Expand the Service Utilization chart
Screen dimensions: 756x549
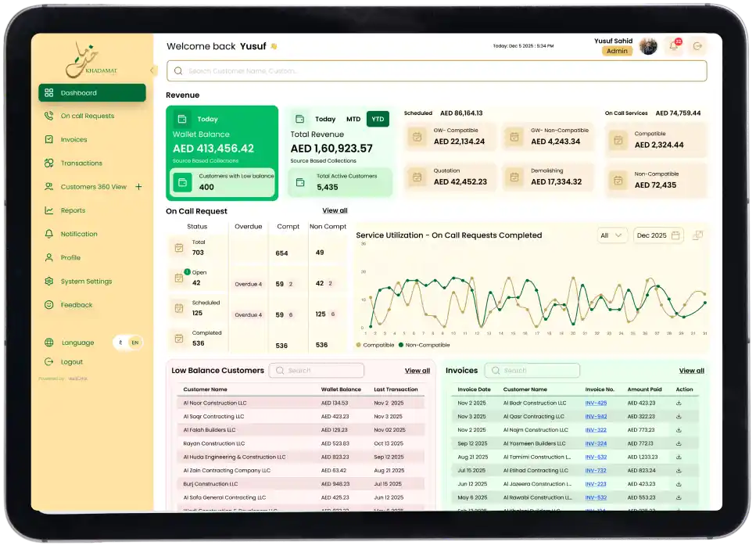click(x=697, y=235)
